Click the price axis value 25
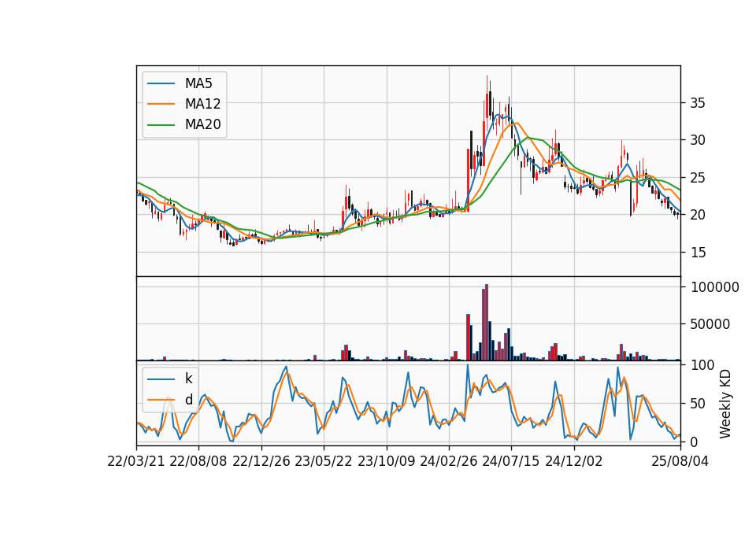This screenshot has width=756, height=543. tap(698, 178)
